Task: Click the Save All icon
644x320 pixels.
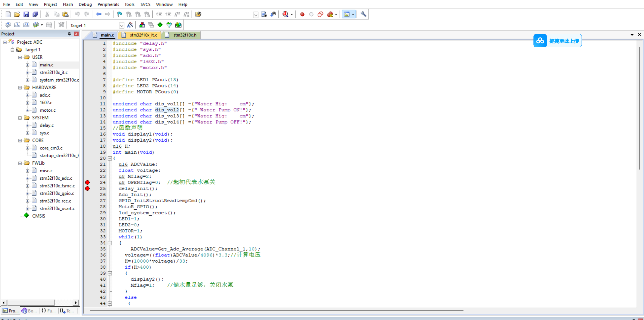Action: [35, 14]
